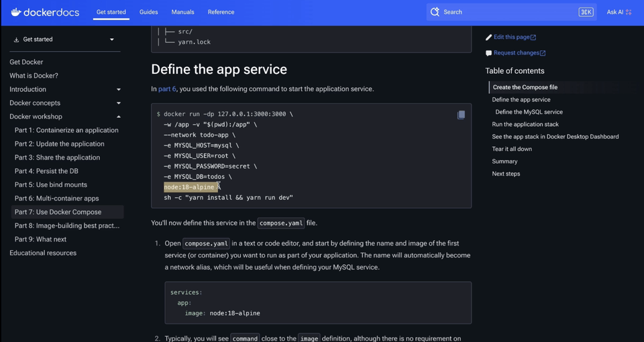The height and width of the screenshot is (342, 644).
Task: Expand the Docker concepts sidebar section
Action: click(118, 103)
